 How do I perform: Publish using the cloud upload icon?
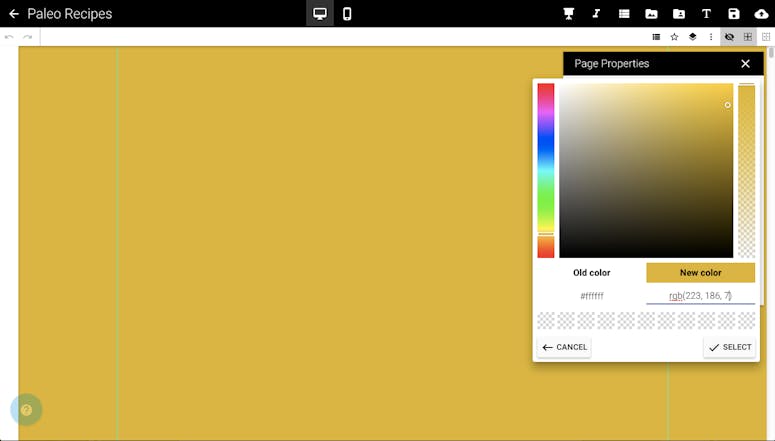click(761, 14)
